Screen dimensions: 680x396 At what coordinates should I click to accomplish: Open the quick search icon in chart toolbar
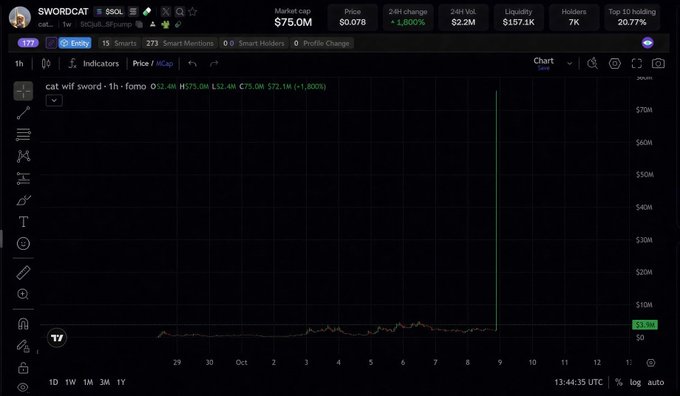(592, 64)
